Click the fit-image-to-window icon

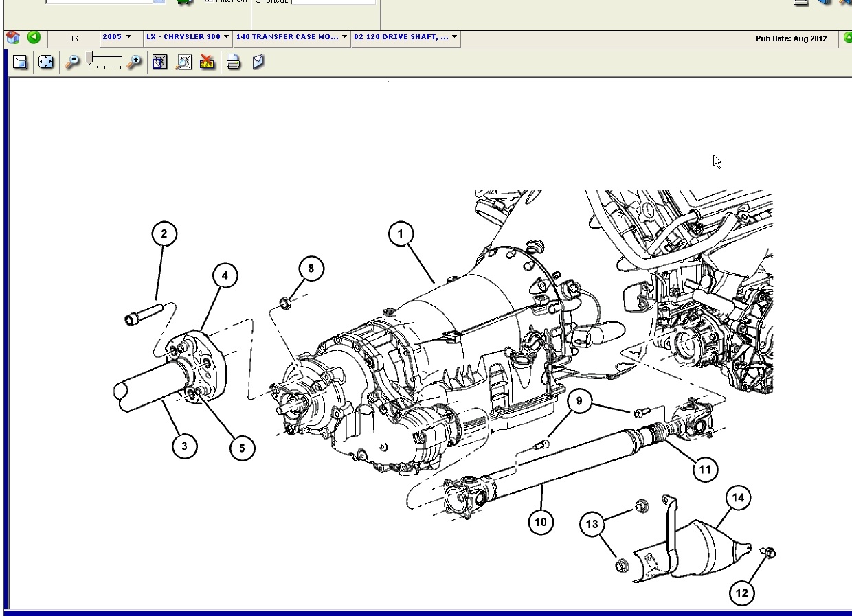pos(20,62)
